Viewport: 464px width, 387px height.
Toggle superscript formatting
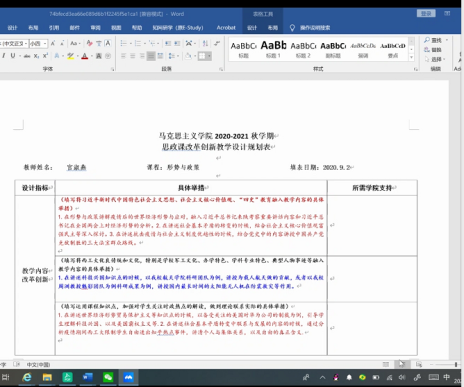pyautogui.click(x=45, y=56)
